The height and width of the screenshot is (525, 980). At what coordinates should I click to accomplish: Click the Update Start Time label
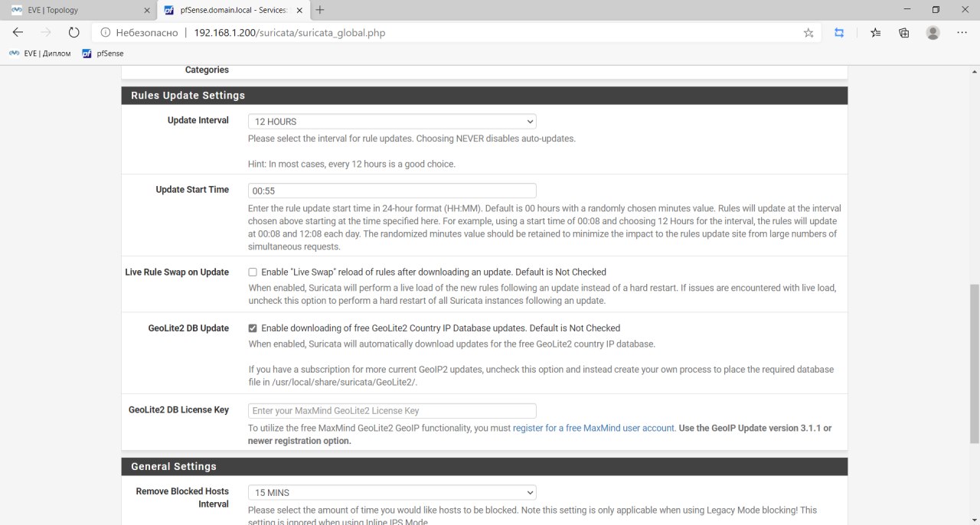point(192,189)
